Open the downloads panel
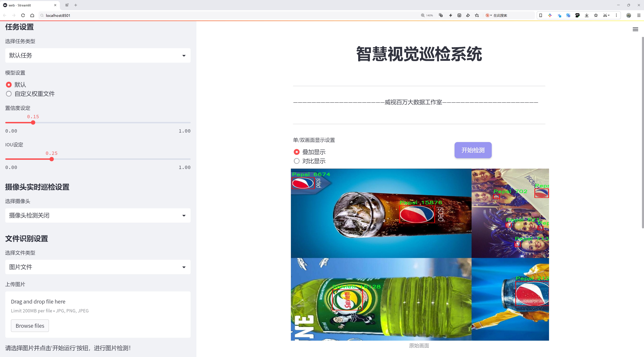The width and height of the screenshot is (644, 357). pos(587,15)
